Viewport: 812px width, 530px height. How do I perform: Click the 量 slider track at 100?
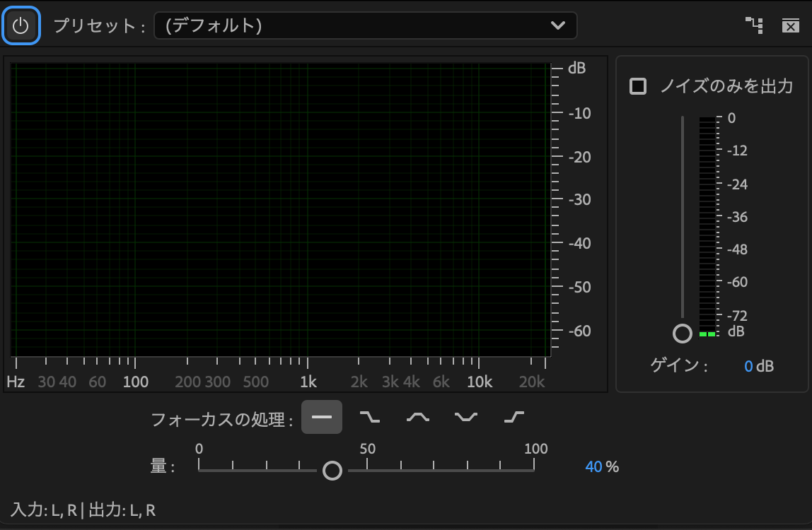pyautogui.click(x=534, y=470)
